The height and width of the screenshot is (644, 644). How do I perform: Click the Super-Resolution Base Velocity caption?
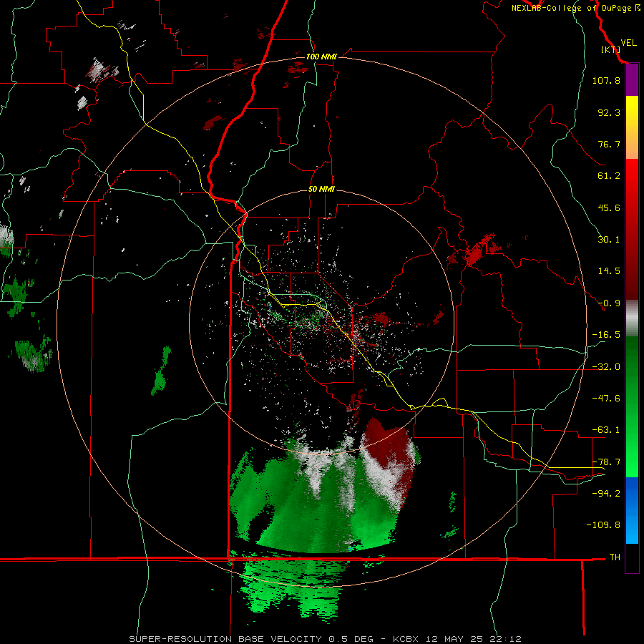click(x=326, y=639)
